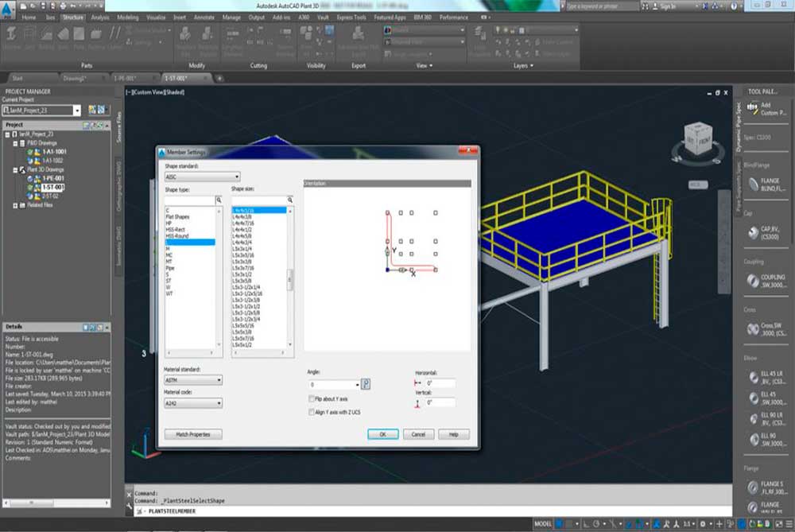
Task: Click the Shape size search magnifier icon
Action: point(290,200)
